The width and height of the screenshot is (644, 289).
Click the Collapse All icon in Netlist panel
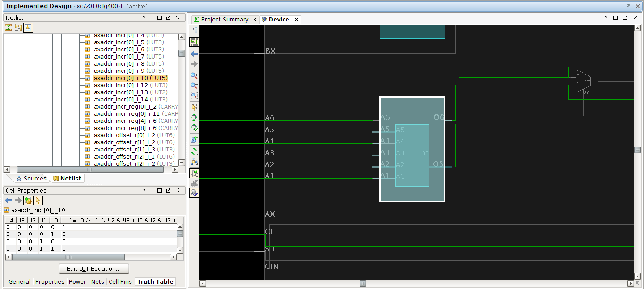click(x=8, y=28)
